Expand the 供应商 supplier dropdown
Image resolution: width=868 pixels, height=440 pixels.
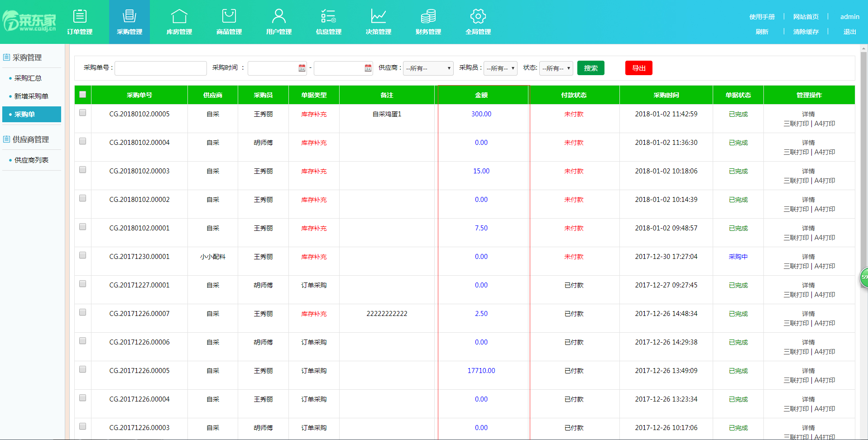point(428,68)
